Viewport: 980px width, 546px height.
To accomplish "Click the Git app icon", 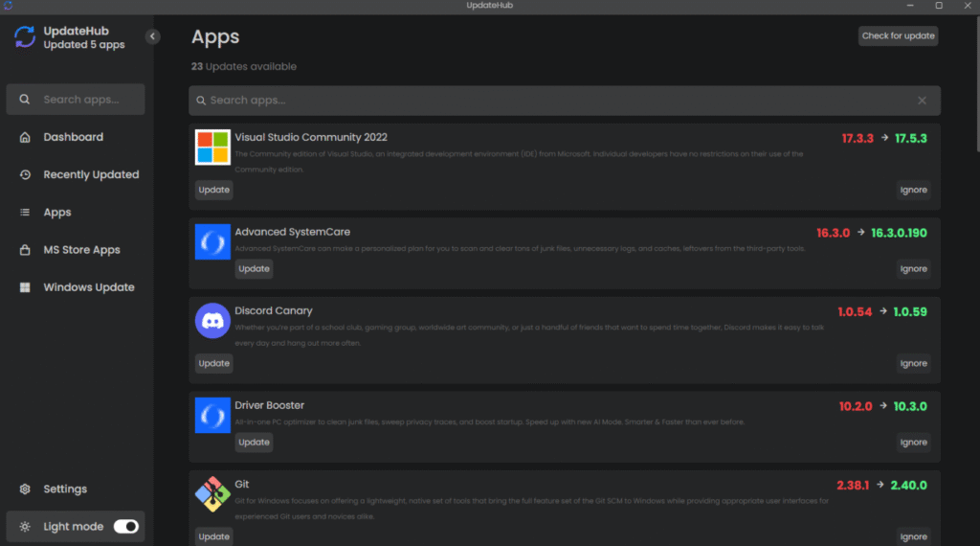I will pos(212,494).
